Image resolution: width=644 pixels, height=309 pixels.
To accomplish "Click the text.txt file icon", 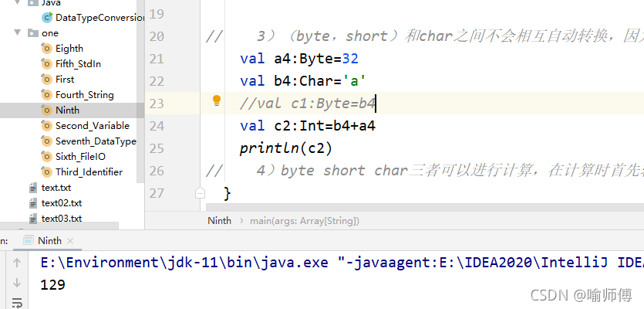I will point(33,188).
